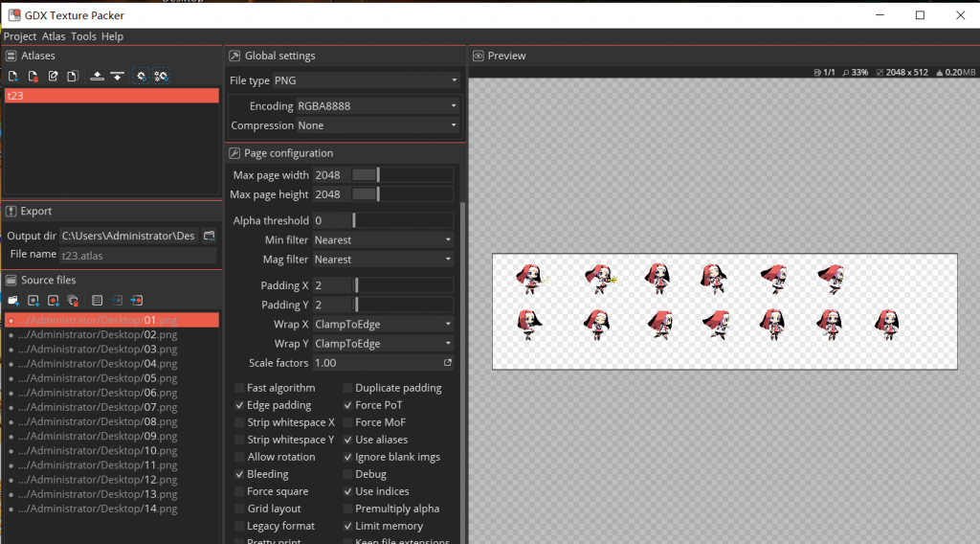Open the File type dropdown
980x544 pixels.
[366, 80]
